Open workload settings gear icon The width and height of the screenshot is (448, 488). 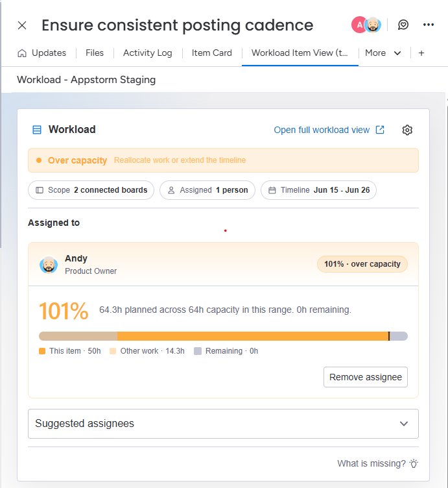[x=407, y=130]
